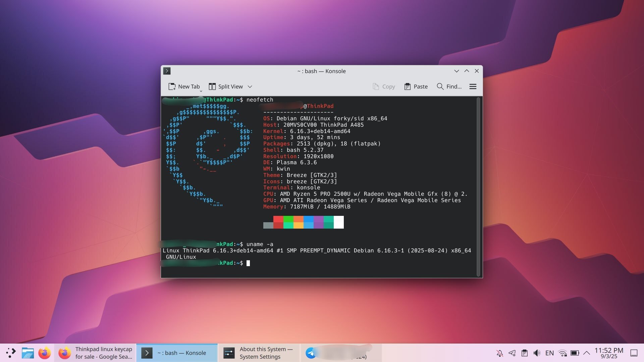Click the 'OS: Debian GNU/Linux forky/sid' line
This screenshot has height=362, width=644.
tap(325, 118)
